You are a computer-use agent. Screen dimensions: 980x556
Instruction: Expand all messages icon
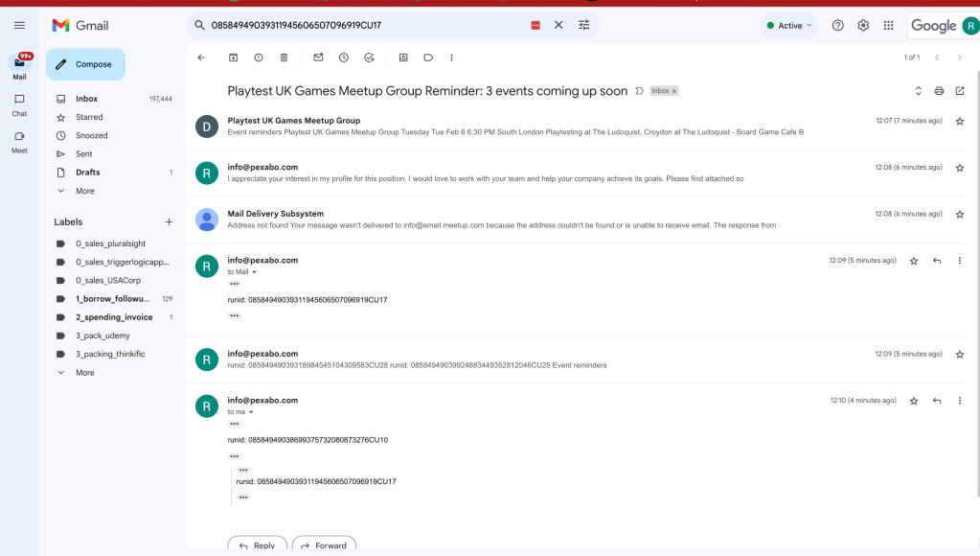918,91
